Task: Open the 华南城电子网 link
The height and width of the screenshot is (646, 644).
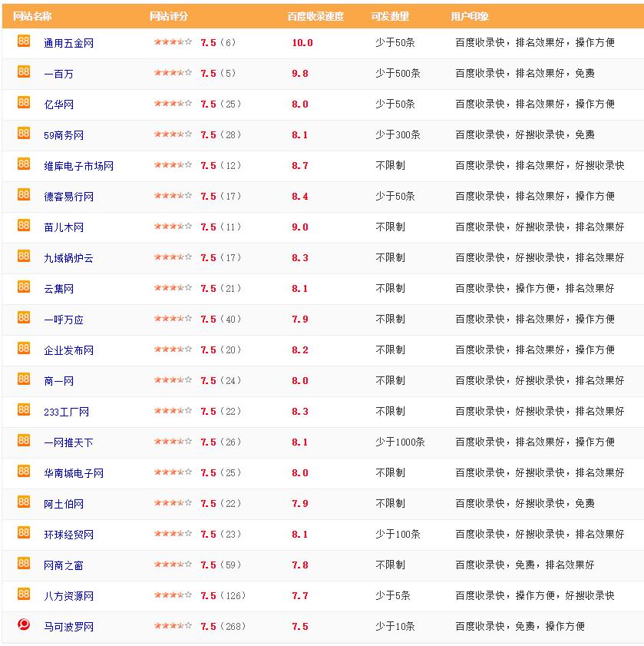Action: pyautogui.click(x=74, y=473)
